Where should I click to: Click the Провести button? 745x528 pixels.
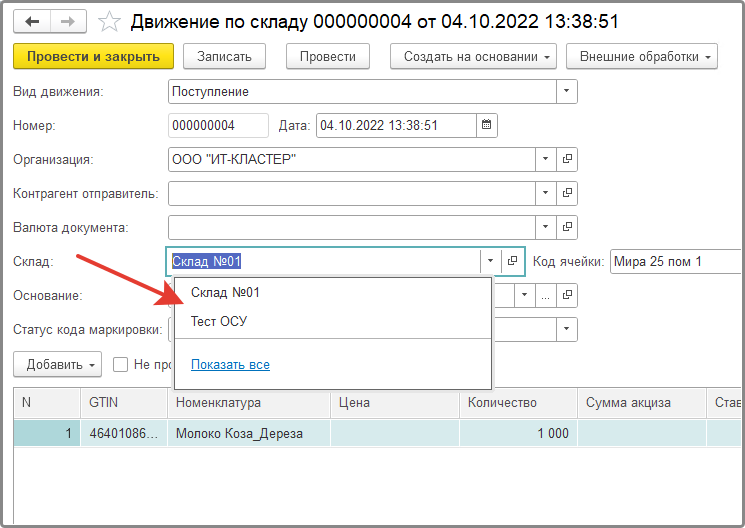[x=328, y=57]
